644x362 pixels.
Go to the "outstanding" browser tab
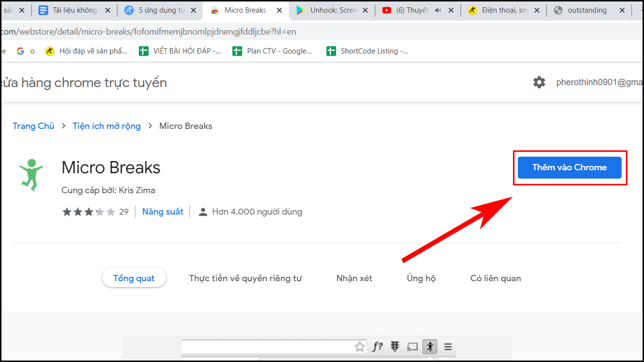[588, 10]
